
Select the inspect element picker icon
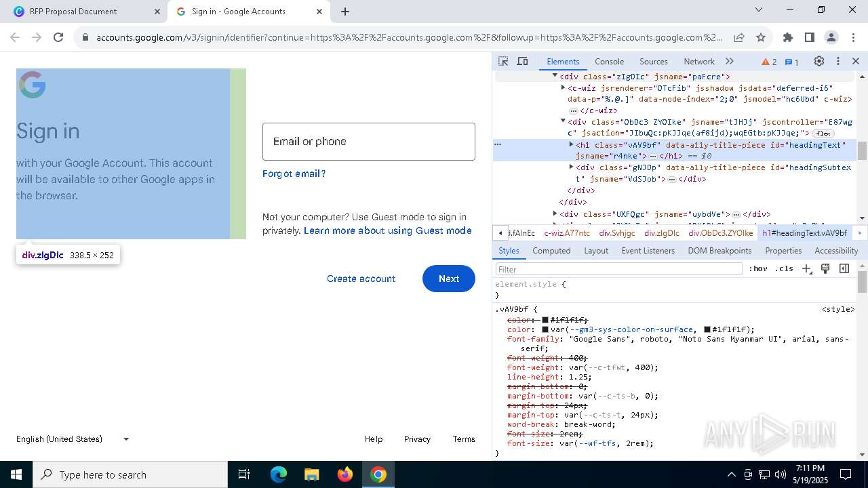[503, 61]
